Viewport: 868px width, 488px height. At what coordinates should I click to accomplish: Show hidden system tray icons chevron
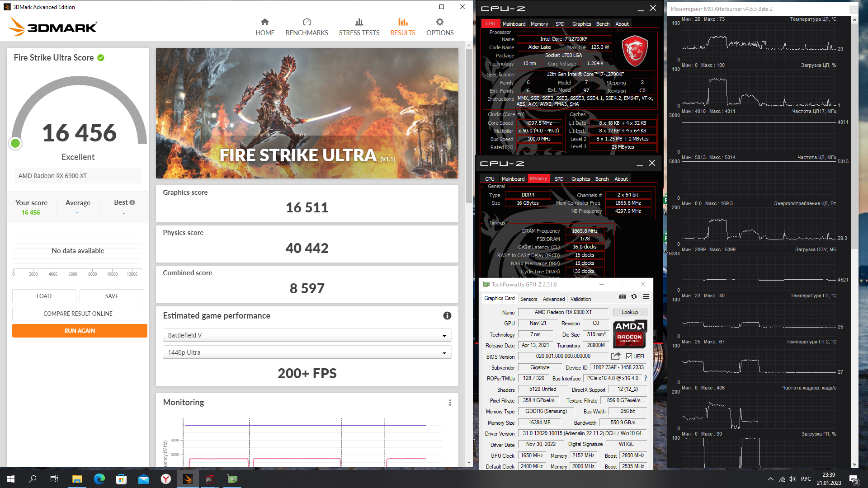click(x=770, y=479)
